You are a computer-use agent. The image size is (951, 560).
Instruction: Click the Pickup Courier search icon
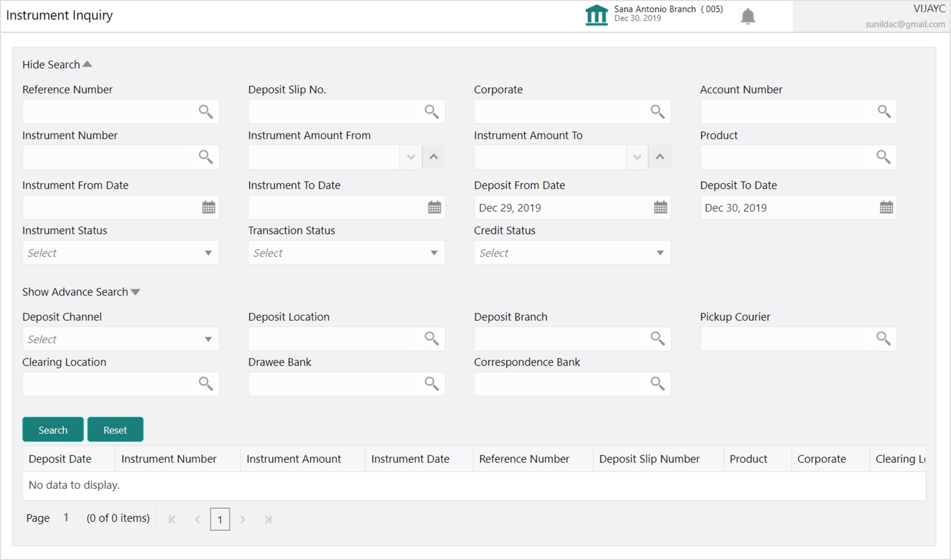884,338
